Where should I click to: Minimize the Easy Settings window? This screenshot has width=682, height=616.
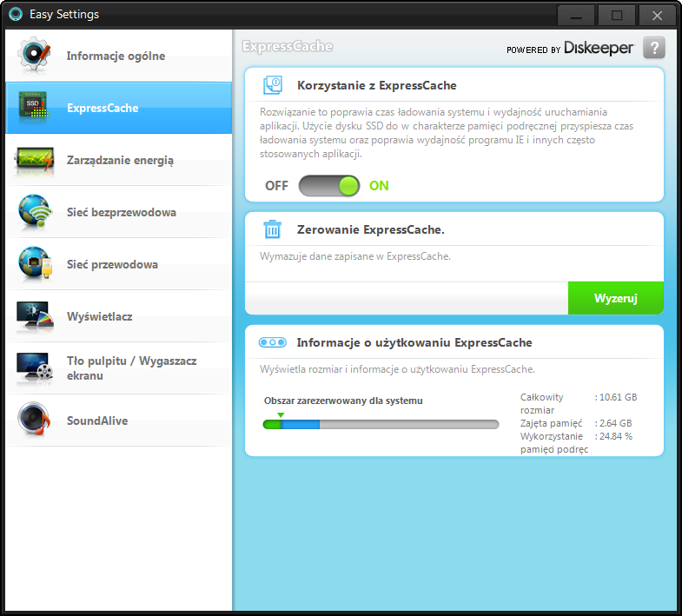click(x=576, y=16)
